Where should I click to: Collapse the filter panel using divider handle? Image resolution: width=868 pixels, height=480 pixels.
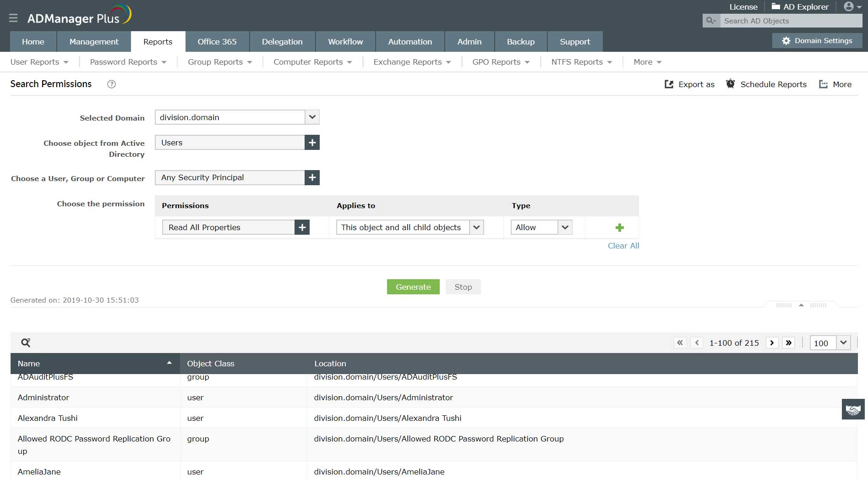[801, 305]
